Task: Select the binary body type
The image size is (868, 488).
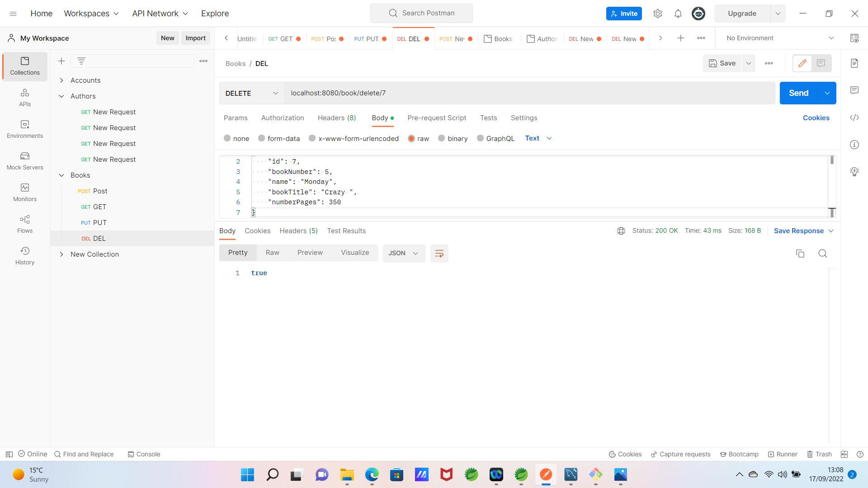Action: [453, 138]
